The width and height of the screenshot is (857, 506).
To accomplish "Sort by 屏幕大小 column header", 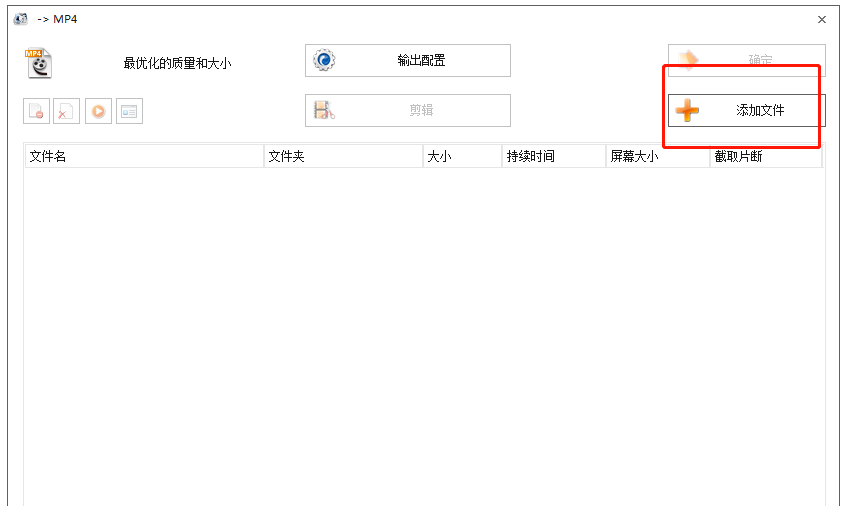I will (658, 156).
